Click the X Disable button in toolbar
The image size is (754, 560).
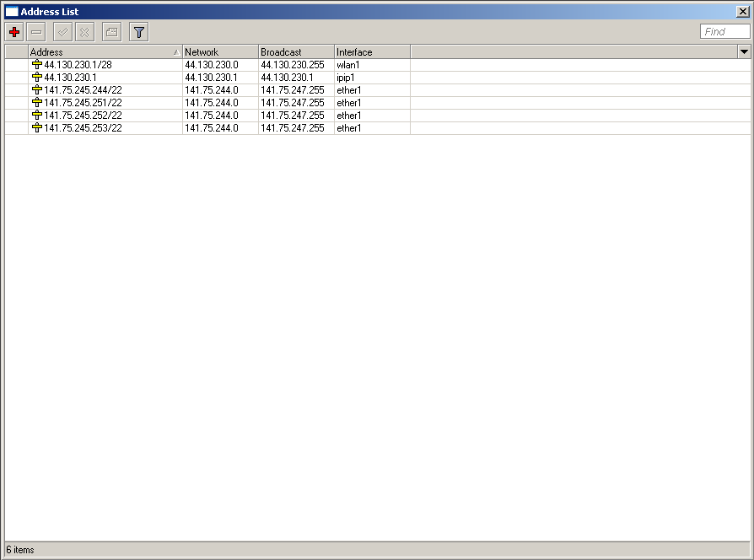click(x=84, y=32)
